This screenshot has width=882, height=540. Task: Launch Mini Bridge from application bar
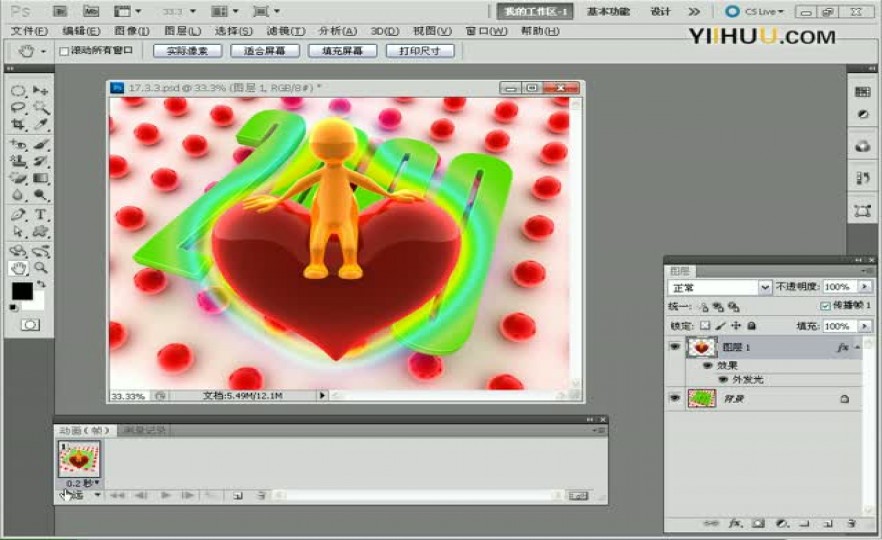(91, 11)
